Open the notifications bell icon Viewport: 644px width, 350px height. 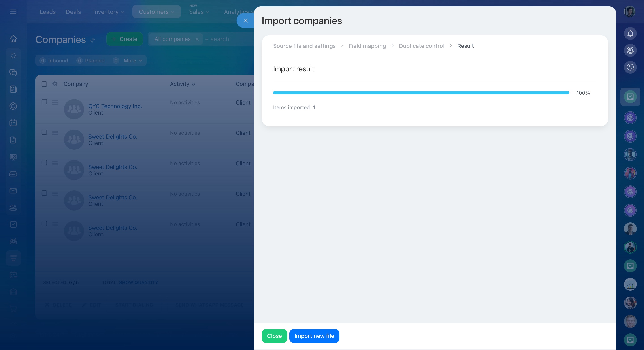tap(630, 34)
